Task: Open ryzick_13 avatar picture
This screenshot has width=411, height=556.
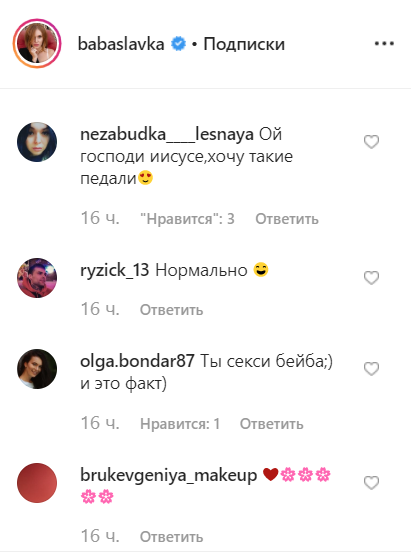Action: tap(37, 278)
